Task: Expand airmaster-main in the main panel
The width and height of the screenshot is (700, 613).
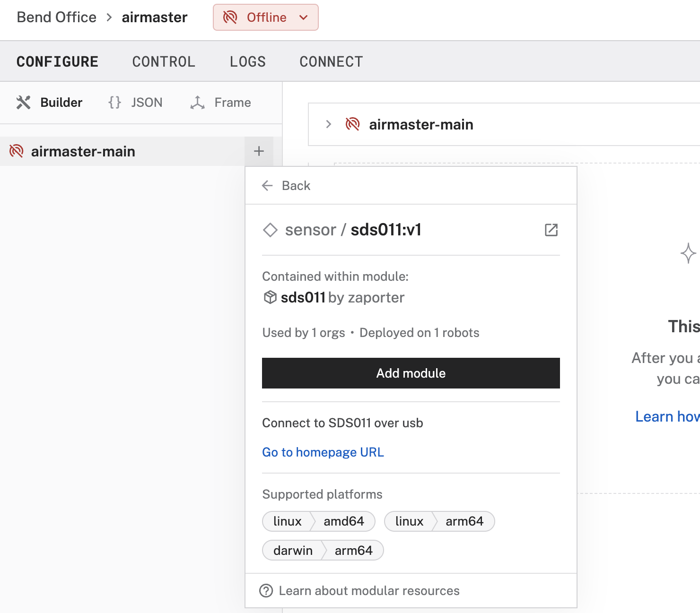Action: point(328,124)
